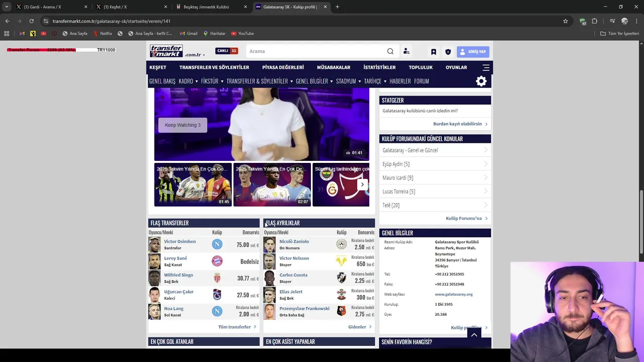Open the hamburger menu in navigation bar
Image resolution: width=644 pixels, height=362 pixels.
click(x=486, y=67)
